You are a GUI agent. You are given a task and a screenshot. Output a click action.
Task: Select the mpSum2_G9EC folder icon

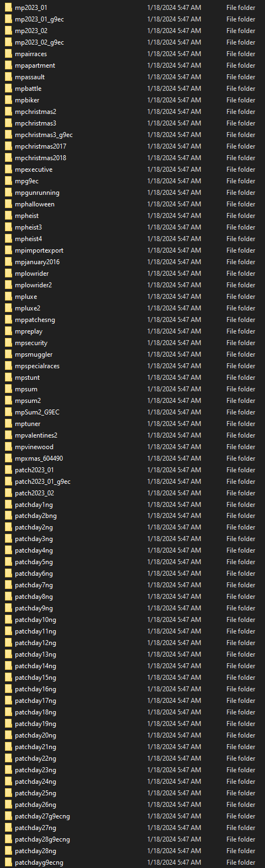coord(8,412)
